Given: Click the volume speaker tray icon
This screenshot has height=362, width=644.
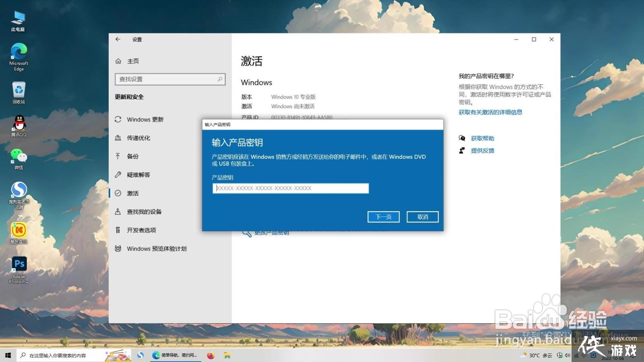Looking at the screenshot, I should point(568,356).
